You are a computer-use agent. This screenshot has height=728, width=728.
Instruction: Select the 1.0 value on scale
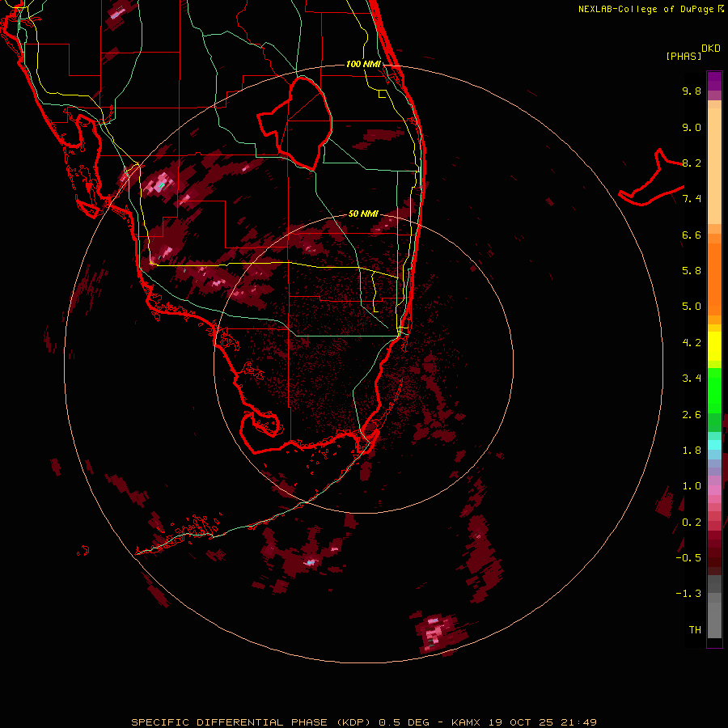692,486
